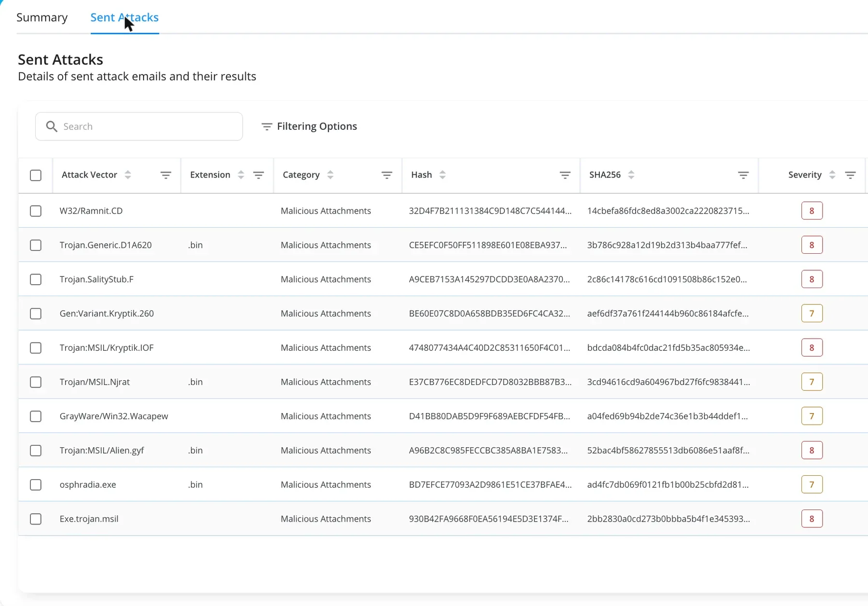Select the GrayWare/Win32.Wacapew row checkbox
The height and width of the screenshot is (606, 868).
point(36,416)
